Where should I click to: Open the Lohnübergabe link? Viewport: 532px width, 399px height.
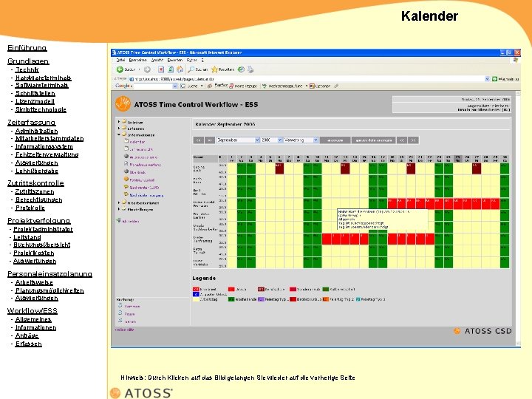tap(37, 171)
